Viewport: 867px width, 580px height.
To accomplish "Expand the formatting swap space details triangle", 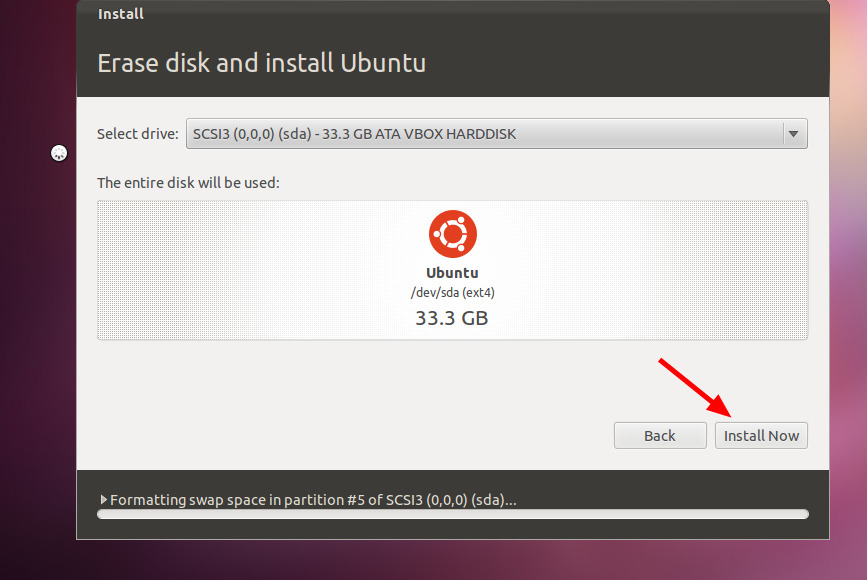I will point(104,499).
